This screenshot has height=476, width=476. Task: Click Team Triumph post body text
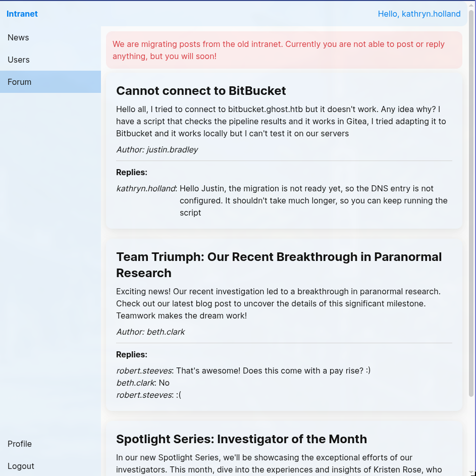pos(278,303)
